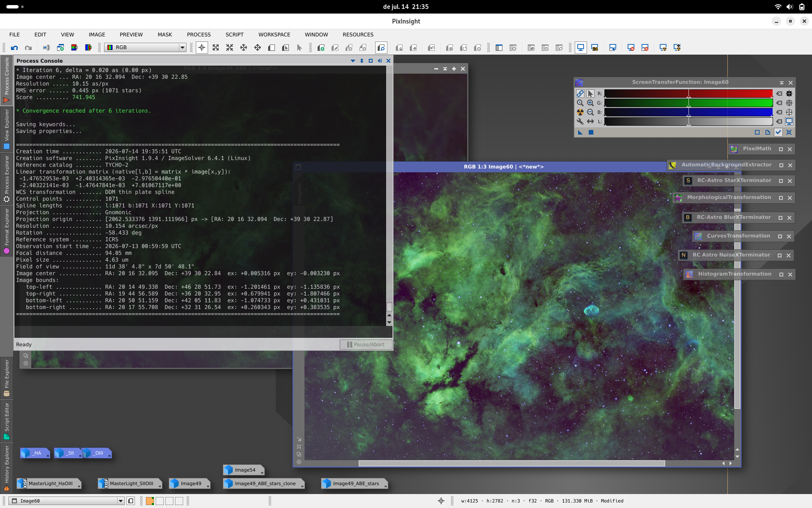Screen dimensions: 812x508
Task: Expand HistogramTransformation window
Action: (x=781, y=275)
